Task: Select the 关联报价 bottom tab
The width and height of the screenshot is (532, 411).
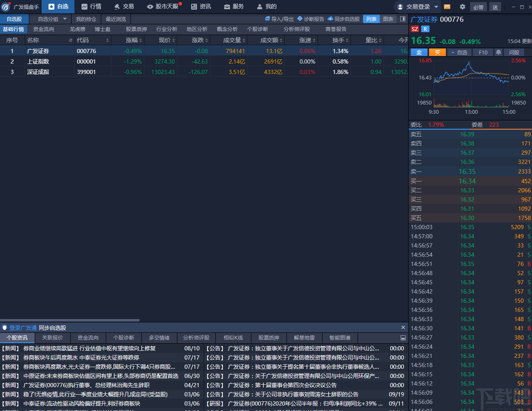Action: (53, 338)
